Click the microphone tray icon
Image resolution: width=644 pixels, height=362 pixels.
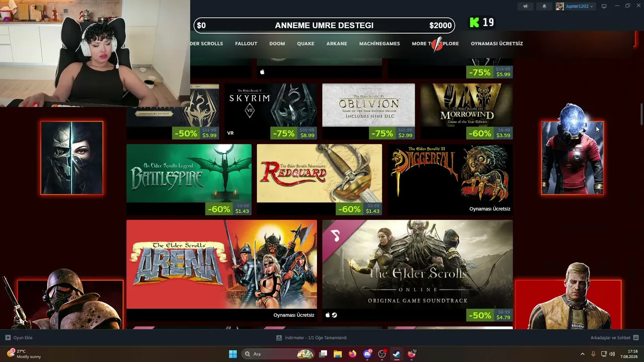594,354
